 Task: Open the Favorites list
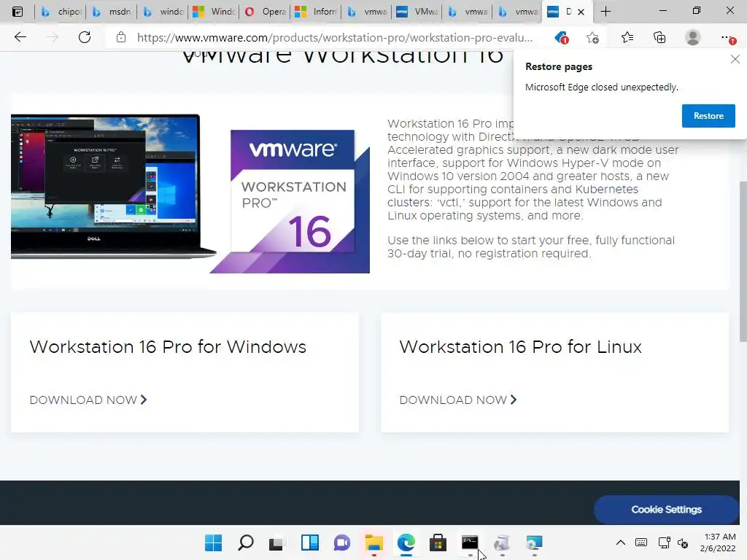(x=627, y=37)
